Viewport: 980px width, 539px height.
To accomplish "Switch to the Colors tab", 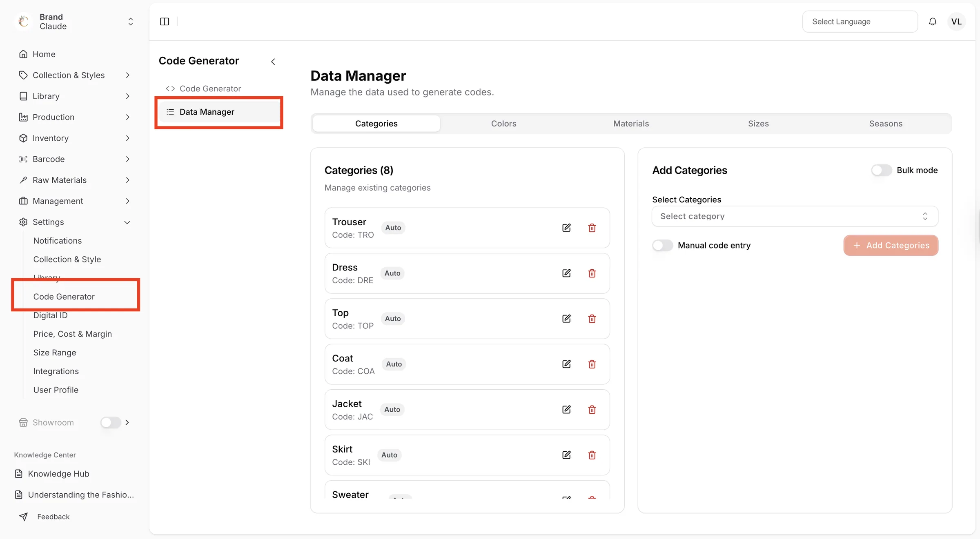I will [x=503, y=124].
